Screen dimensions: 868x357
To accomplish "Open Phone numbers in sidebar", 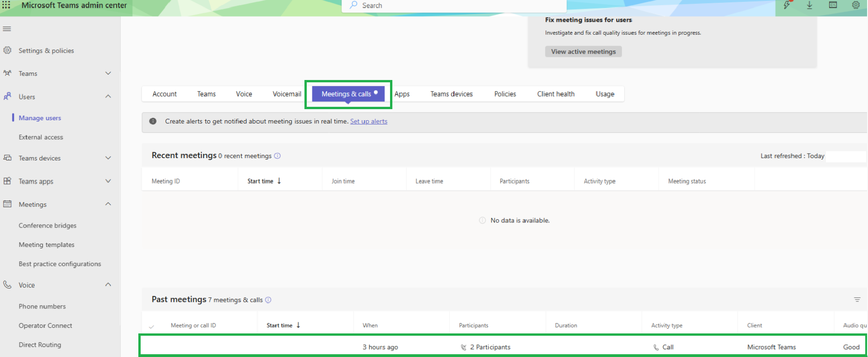I will pos(42,306).
